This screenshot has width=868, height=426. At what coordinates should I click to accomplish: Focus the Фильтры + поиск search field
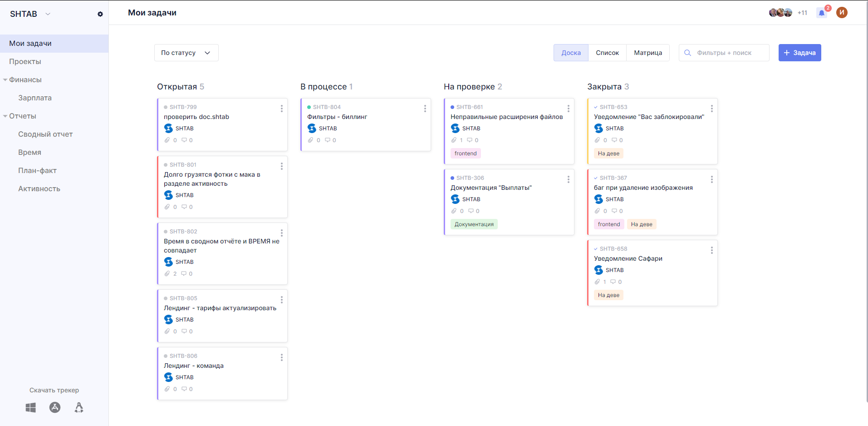[724, 53]
